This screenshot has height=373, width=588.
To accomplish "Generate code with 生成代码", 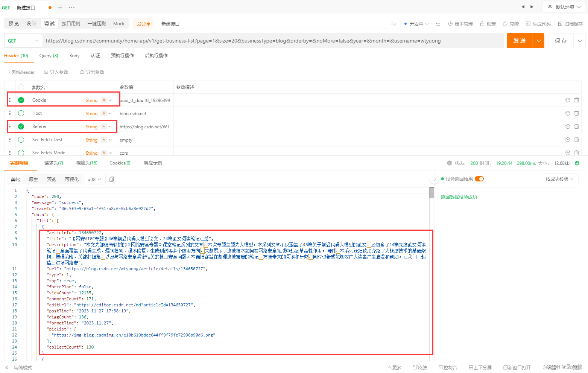I will coord(538,24).
